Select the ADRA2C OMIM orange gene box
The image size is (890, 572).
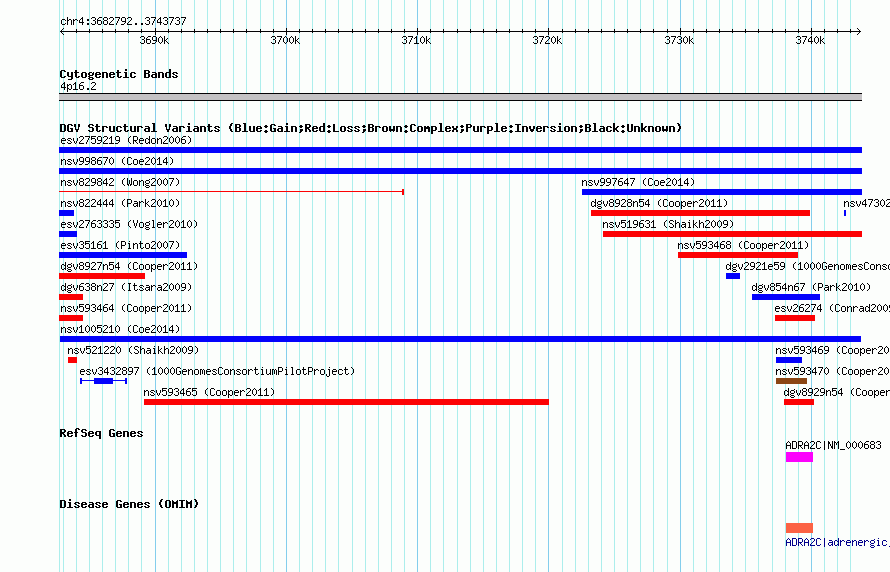[x=799, y=528]
